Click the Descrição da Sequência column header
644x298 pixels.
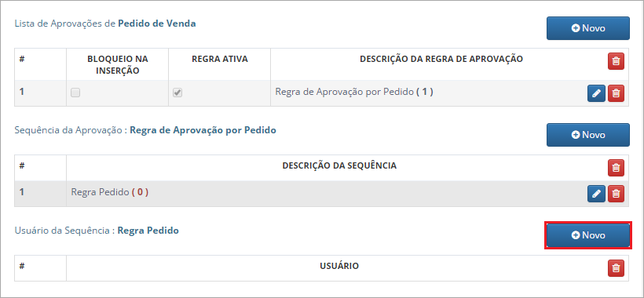(x=339, y=165)
